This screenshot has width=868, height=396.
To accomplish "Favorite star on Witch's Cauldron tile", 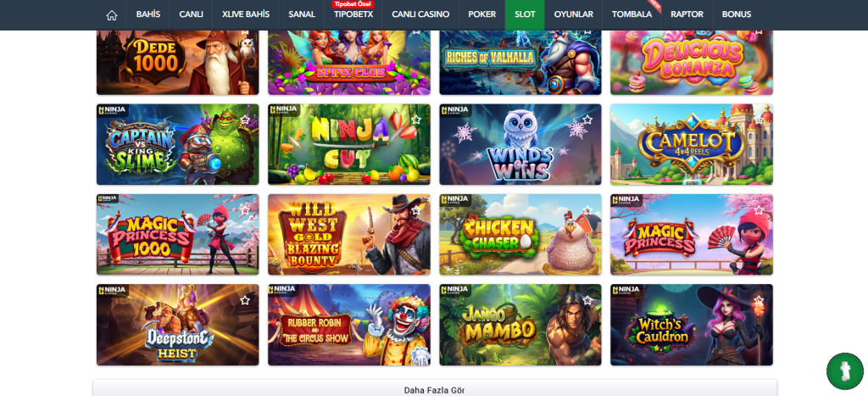I will click(759, 300).
